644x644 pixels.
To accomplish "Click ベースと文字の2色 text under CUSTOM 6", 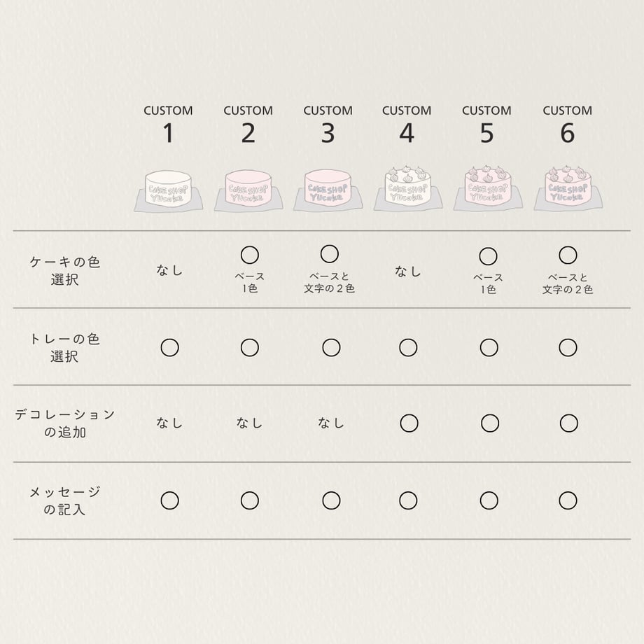I will tap(568, 283).
